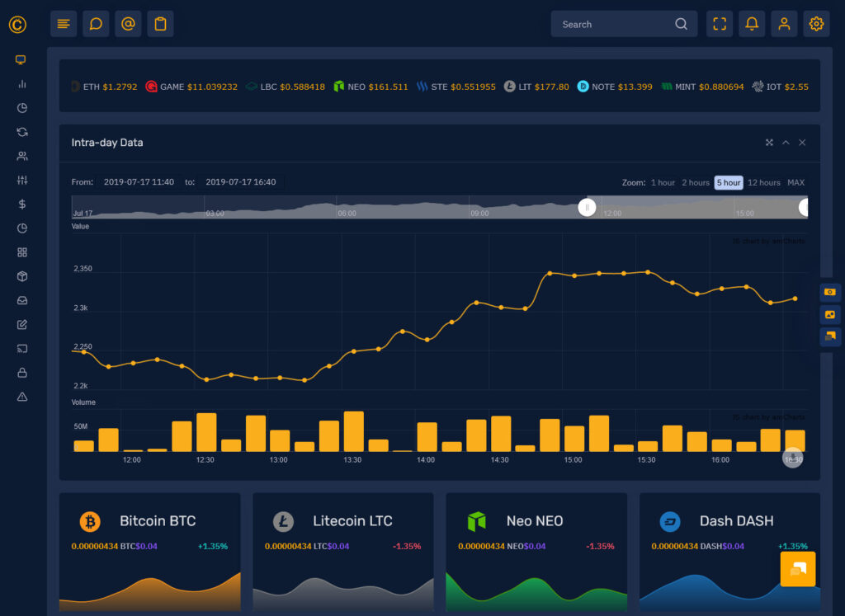Click the LIT $177.80 ticker
The image size is (845, 616).
click(536, 87)
